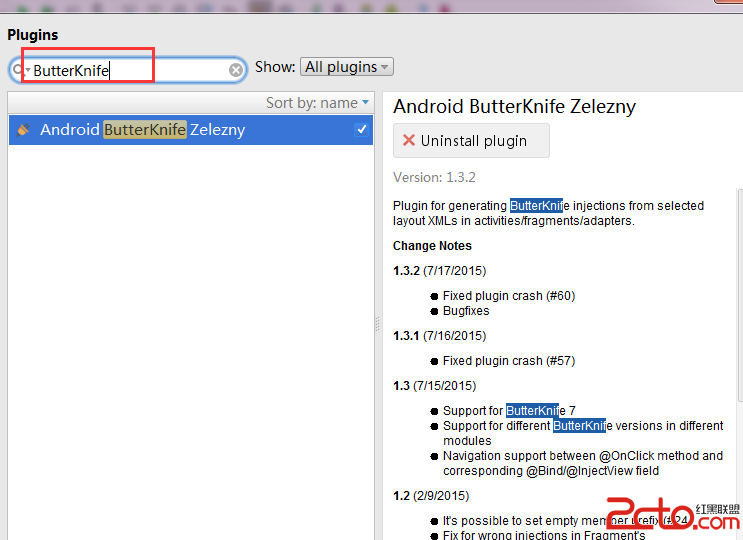743x540 pixels.
Task: Click the ButterKnife search field
Action: pos(128,70)
